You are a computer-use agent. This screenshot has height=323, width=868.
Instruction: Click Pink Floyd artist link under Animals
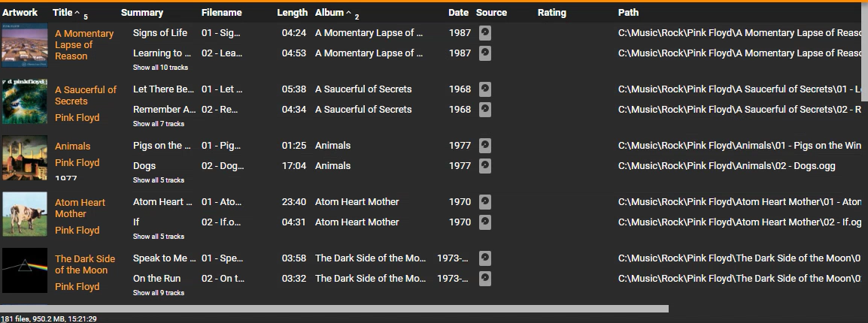point(77,163)
